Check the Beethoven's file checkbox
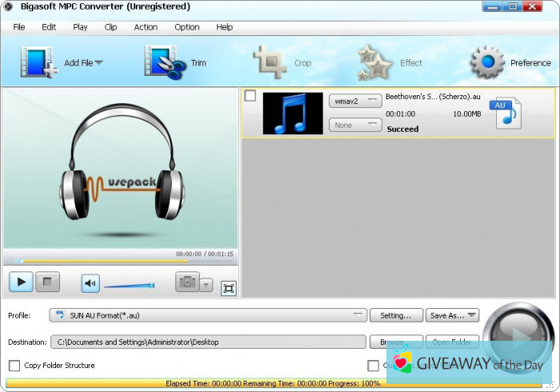 click(x=250, y=96)
